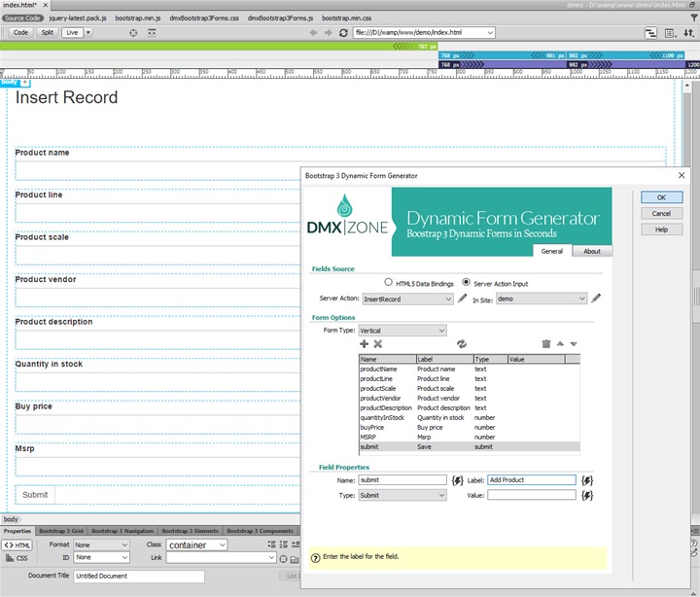The width and height of the screenshot is (700, 597).
Task: Click the empty Value input field
Action: coord(532,495)
